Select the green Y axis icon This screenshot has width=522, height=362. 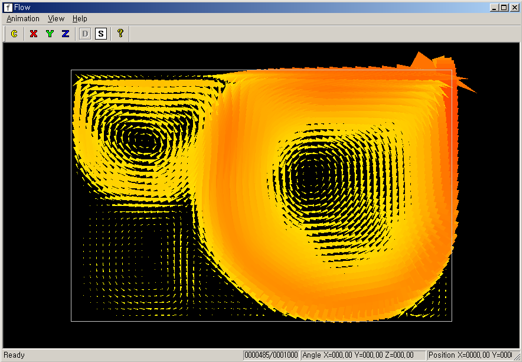pyautogui.click(x=50, y=34)
